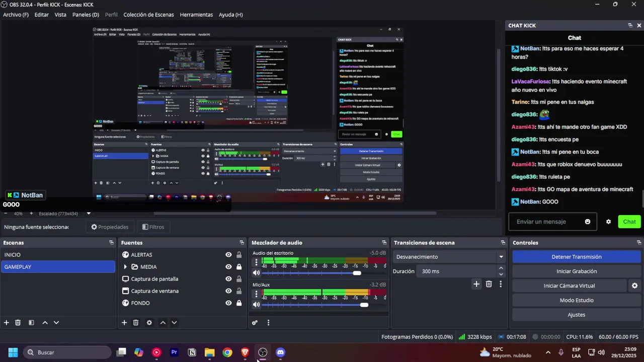The image size is (644, 362).
Task: Select the INICIO scene
Action: coord(58,255)
